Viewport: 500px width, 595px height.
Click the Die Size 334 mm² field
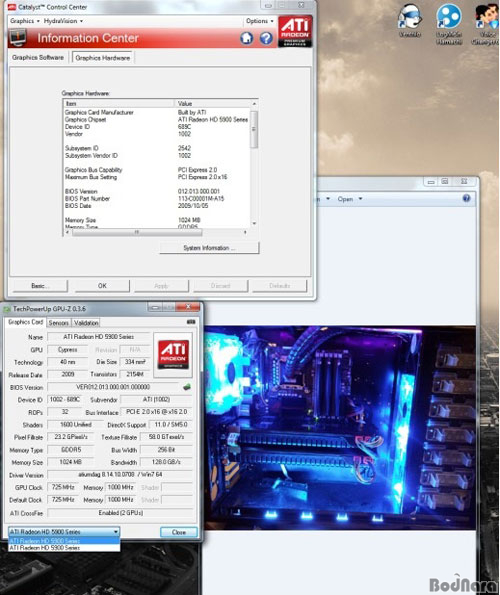(135, 362)
